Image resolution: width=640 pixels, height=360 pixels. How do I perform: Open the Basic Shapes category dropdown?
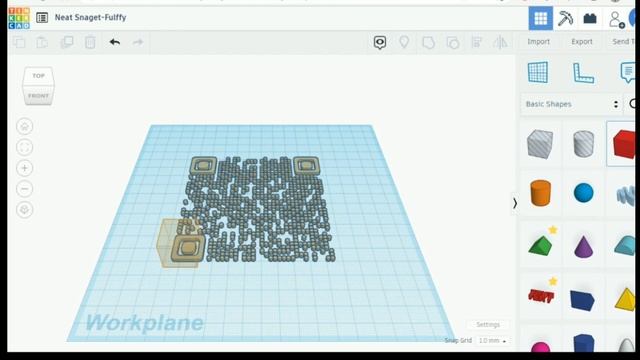click(x=571, y=104)
